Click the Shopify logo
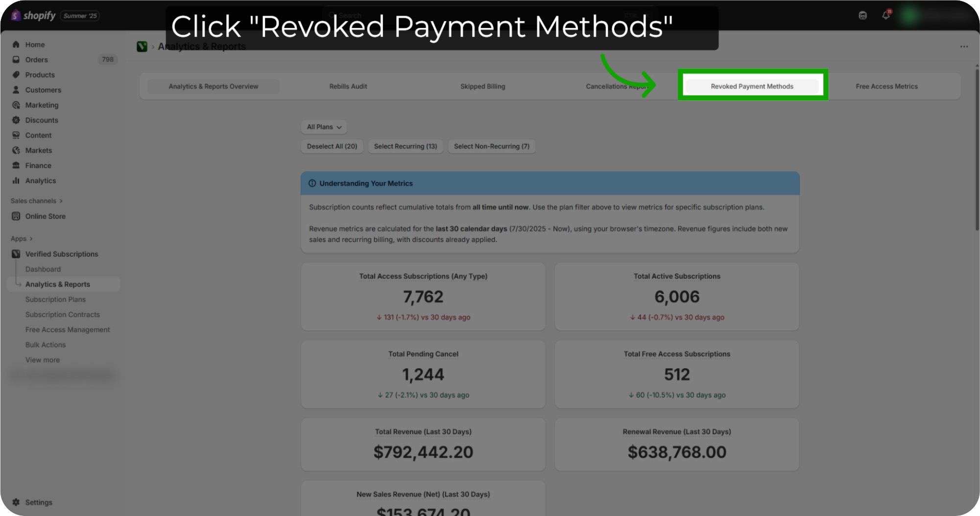This screenshot has height=516, width=980. point(33,15)
